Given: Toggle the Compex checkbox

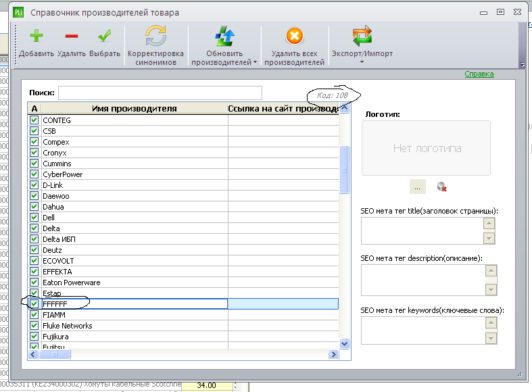Looking at the screenshot, I should 34,142.
